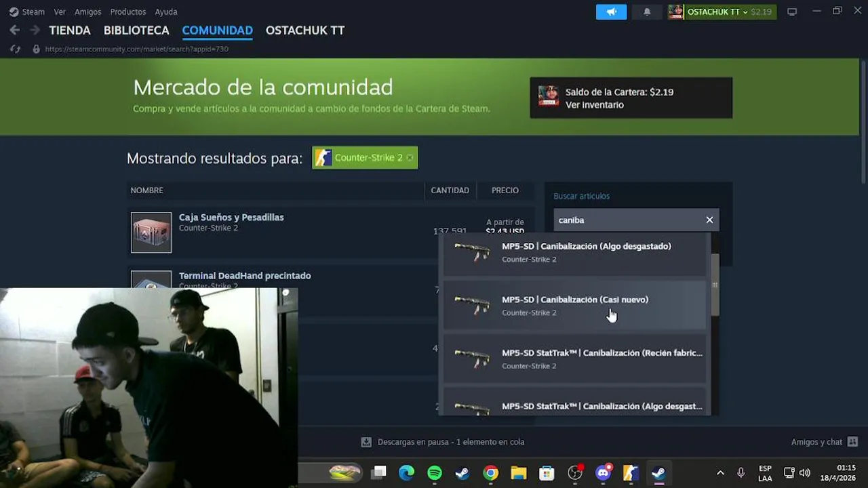Sort results by the PRECIO column
The image size is (868, 488).
pos(505,190)
